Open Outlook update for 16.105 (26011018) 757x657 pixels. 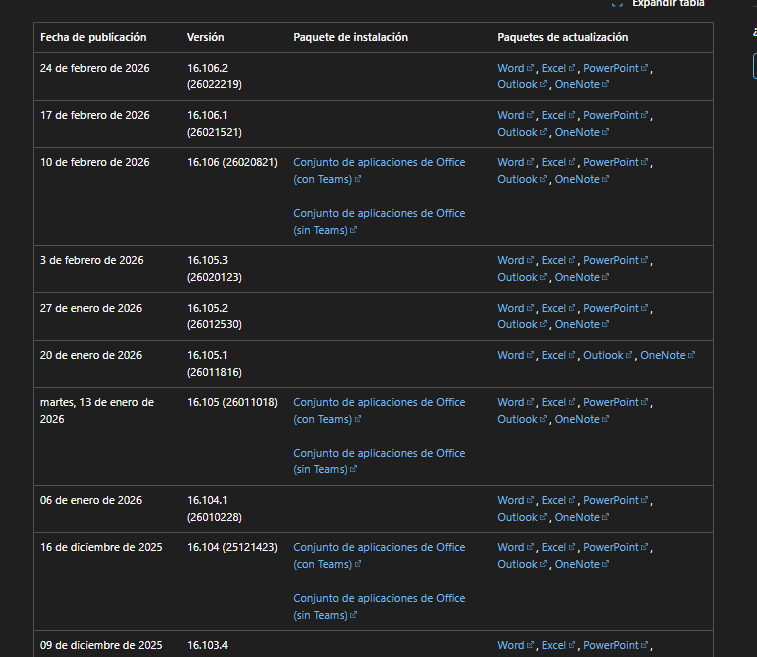(522, 419)
